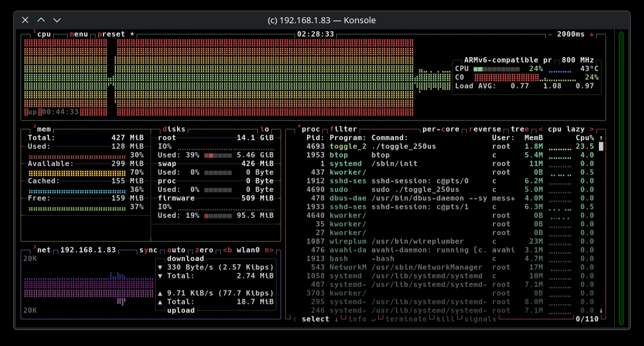Toggle tree view for process list
The width and height of the screenshot is (644, 346).
520,130
